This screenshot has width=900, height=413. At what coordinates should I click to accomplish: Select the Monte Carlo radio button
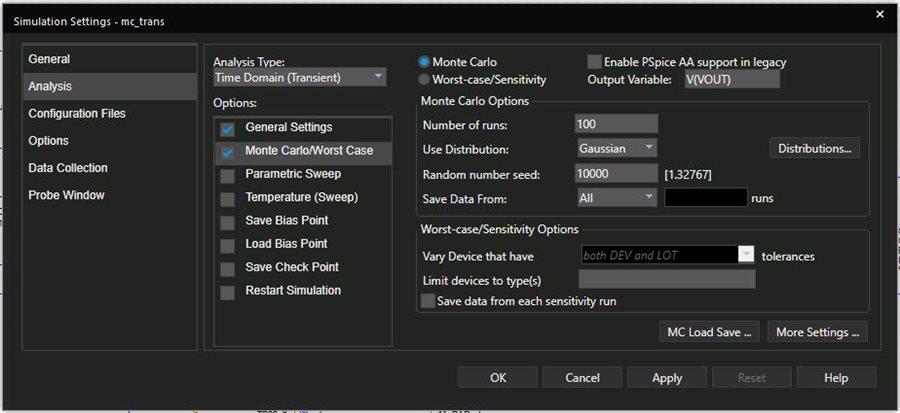(424, 62)
